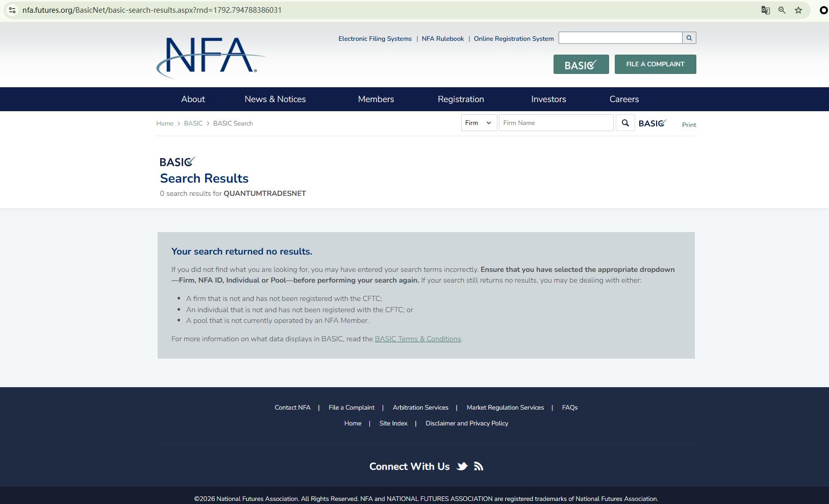The width and height of the screenshot is (829, 504).
Task: Select the Investors navigation item
Action: pyautogui.click(x=548, y=99)
